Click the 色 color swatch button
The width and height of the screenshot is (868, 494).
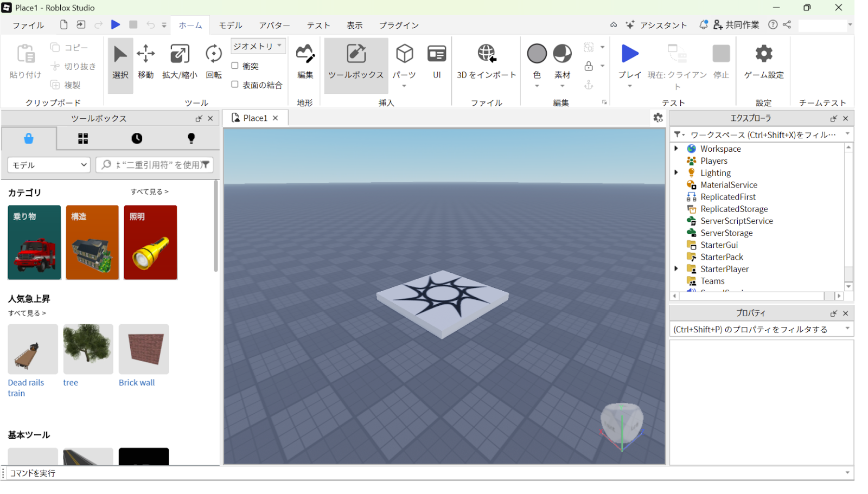[x=537, y=54]
